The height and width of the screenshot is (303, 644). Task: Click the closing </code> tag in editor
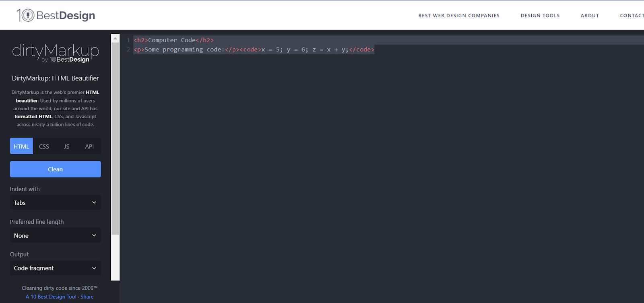pos(362,49)
